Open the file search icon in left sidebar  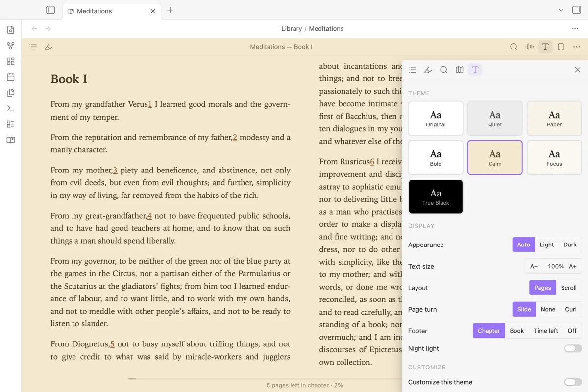11,30
